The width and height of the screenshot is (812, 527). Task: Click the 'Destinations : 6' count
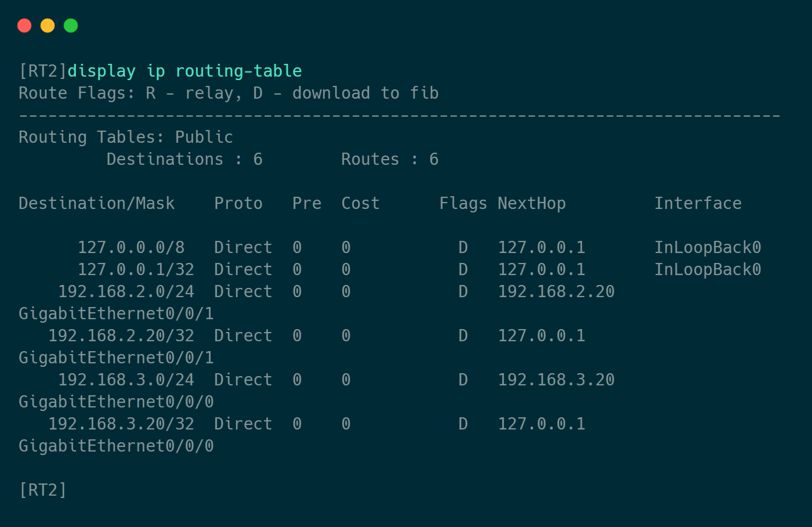[x=184, y=159]
